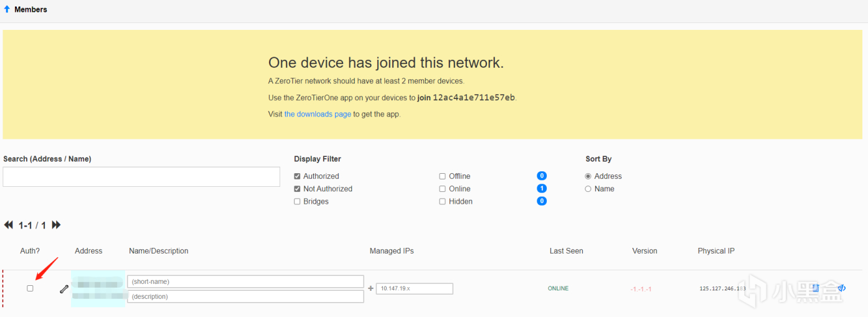Open the downloads page link
This screenshot has width=868, height=317.
pos(318,115)
